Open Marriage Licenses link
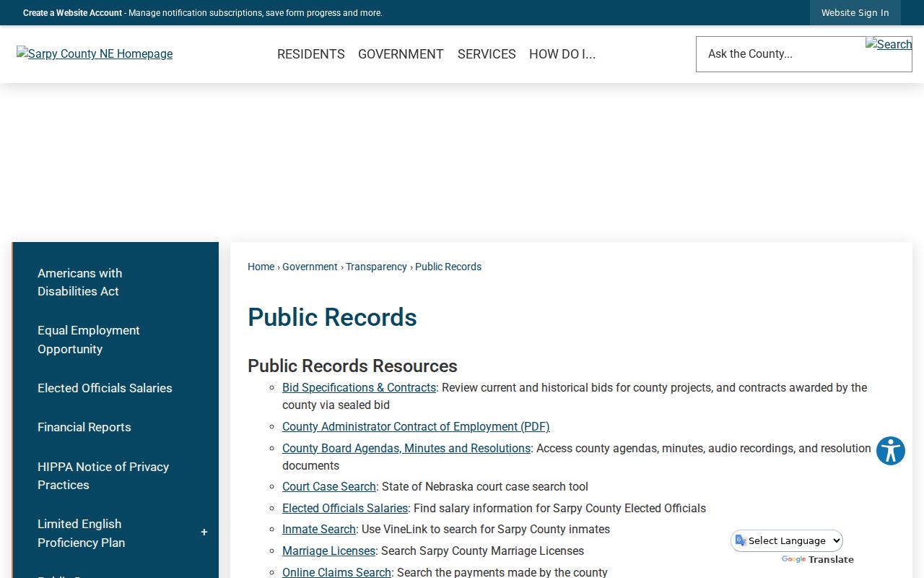 click(328, 551)
